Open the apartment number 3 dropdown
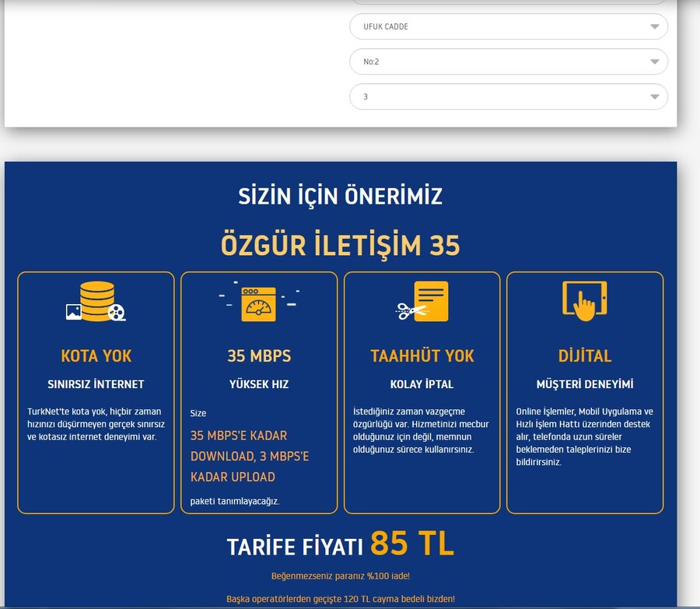700x609 pixels. 509,96
